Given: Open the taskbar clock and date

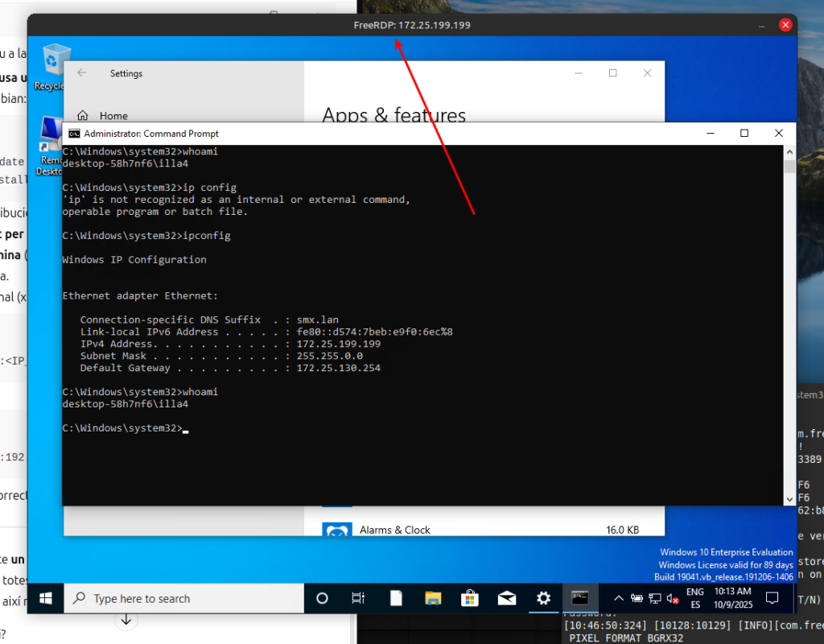Looking at the screenshot, I should click(732, 598).
